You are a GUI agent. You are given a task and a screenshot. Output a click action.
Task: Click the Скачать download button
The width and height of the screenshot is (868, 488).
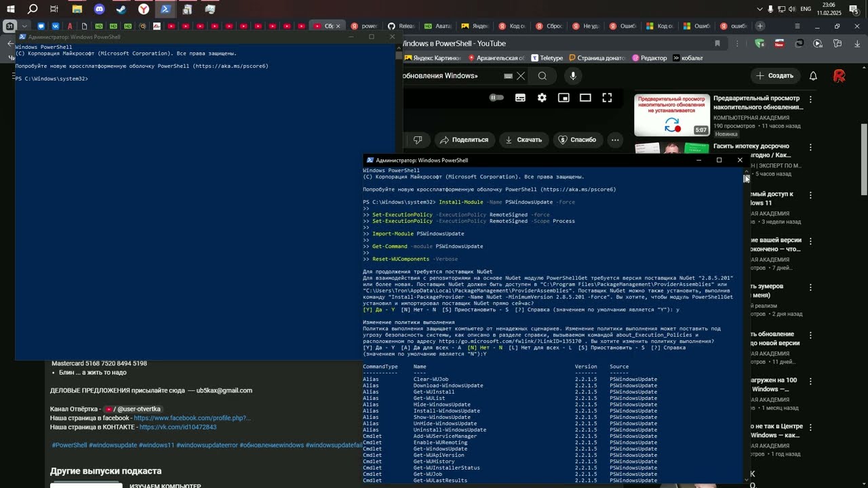click(x=524, y=140)
